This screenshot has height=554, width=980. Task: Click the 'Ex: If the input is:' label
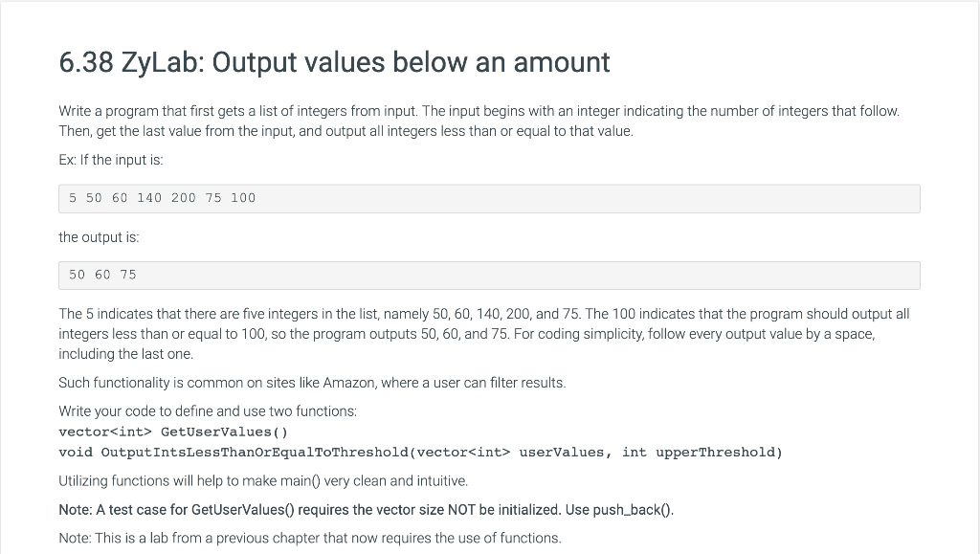click(111, 160)
